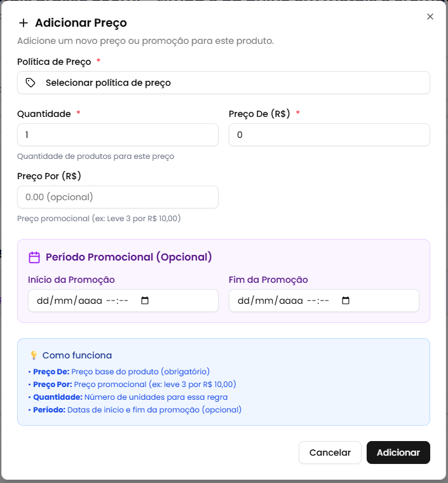Open the calendar picker for Início da Promoção

pos(144,301)
